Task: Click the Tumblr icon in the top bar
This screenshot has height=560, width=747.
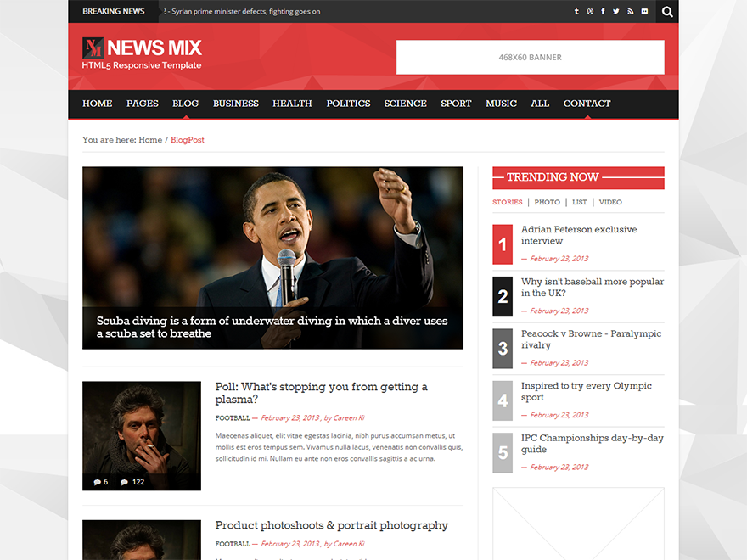Action: pyautogui.click(x=576, y=11)
